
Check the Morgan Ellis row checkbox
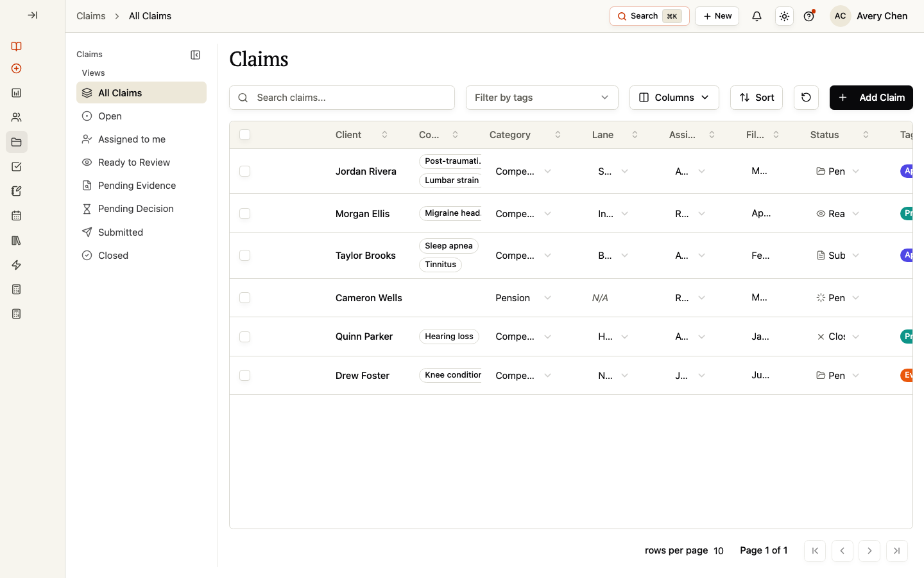coord(244,213)
